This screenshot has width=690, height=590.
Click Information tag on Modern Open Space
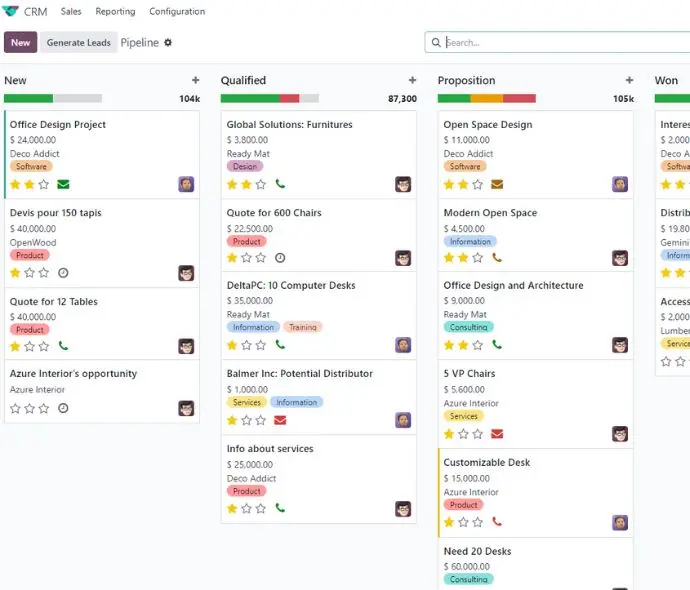click(470, 242)
